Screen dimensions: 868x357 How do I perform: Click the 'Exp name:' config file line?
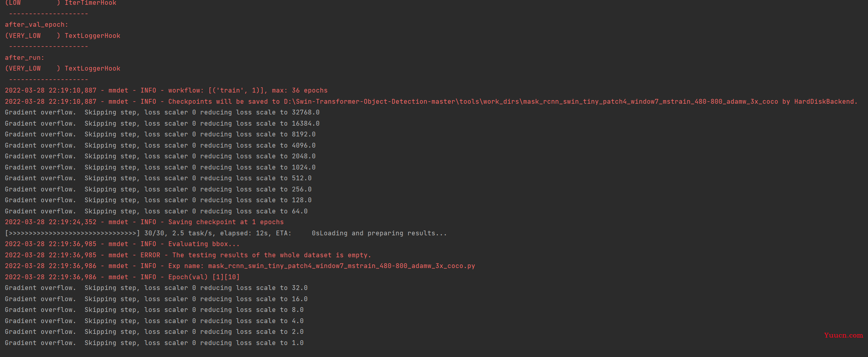tap(240, 266)
